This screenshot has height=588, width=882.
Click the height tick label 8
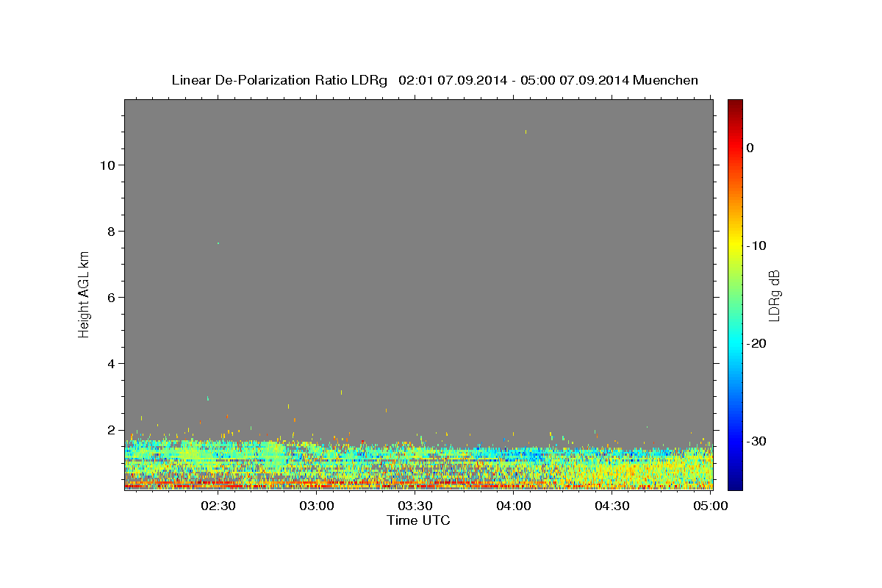[x=112, y=232]
